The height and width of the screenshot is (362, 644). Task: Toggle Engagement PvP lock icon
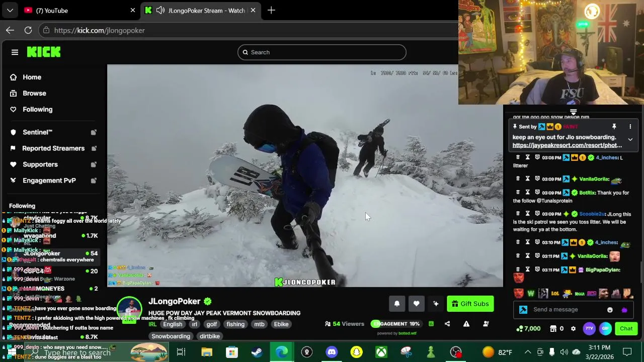pos(94,180)
